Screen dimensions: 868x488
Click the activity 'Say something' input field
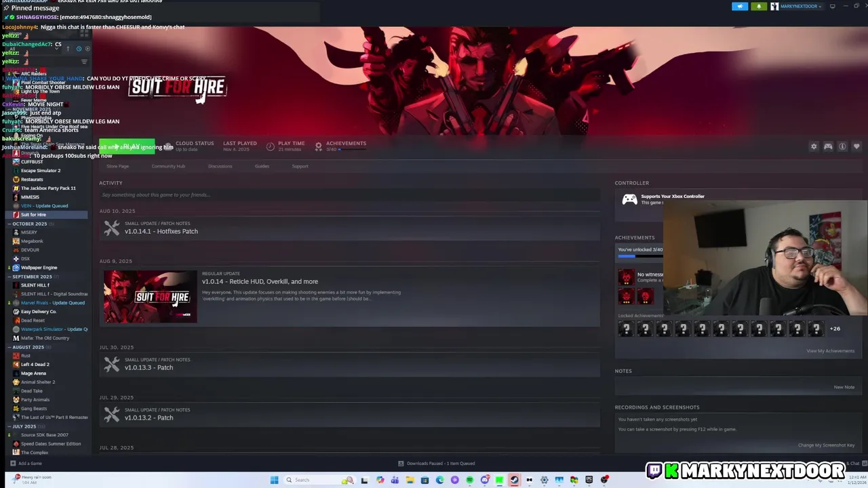click(x=349, y=195)
